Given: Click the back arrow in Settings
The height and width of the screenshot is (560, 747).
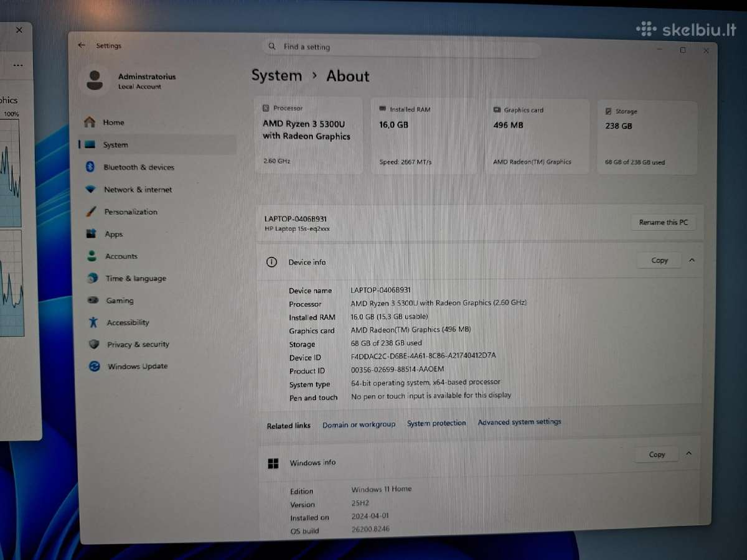Looking at the screenshot, I should [x=82, y=45].
